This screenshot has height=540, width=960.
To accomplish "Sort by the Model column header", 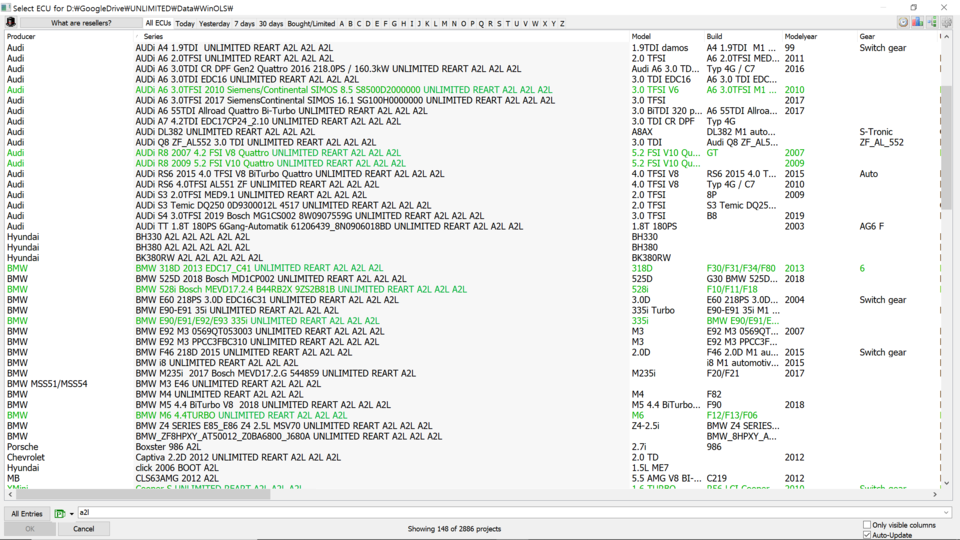I will [x=667, y=36].
